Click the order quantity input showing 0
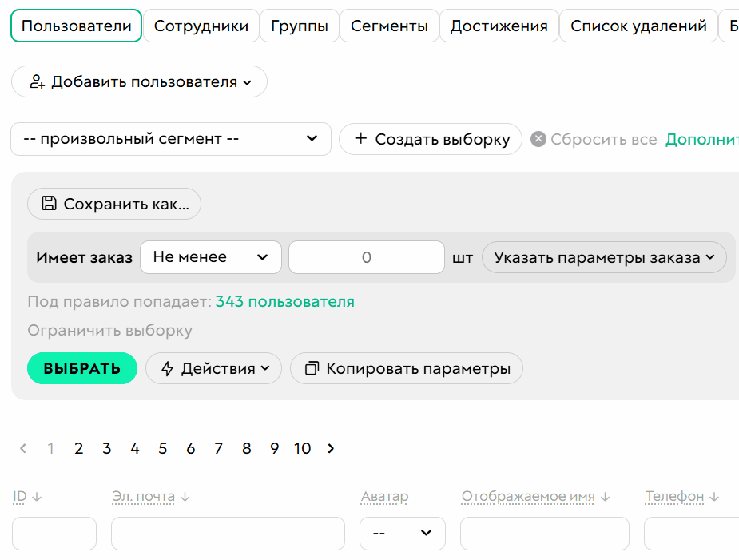Image resolution: width=739 pixels, height=560 pixels. (x=366, y=257)
